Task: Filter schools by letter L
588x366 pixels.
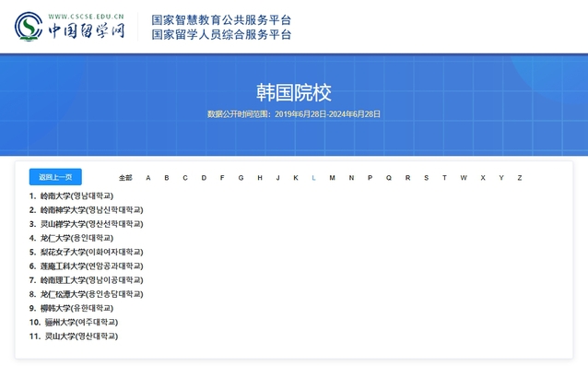Action: pos(313,178)
